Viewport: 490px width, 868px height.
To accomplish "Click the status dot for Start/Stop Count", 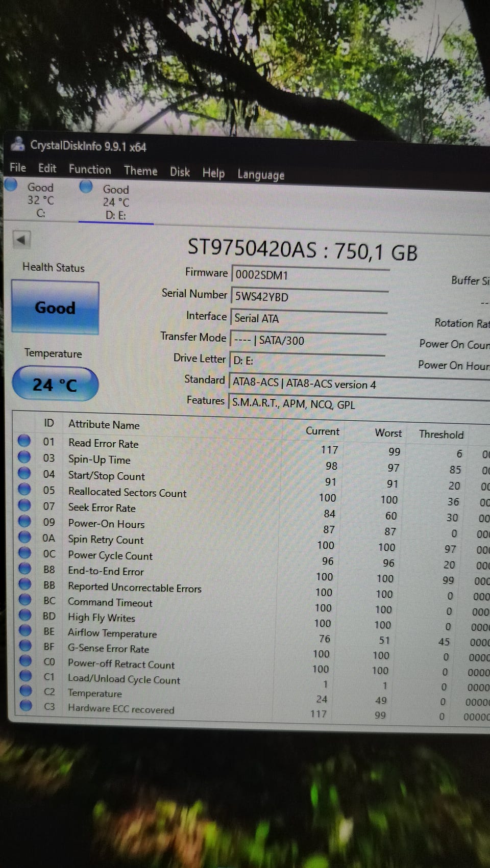I will point(24,473).
